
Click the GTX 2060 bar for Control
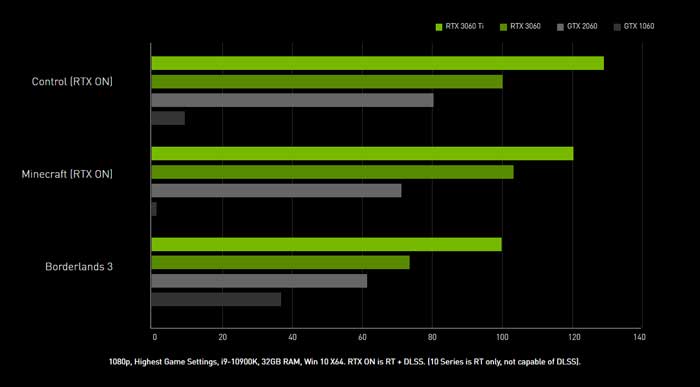pos(292,100)
